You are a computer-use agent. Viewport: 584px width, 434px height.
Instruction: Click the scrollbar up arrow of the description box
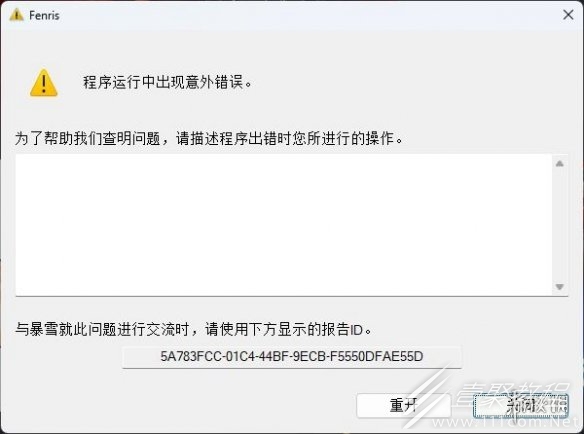point(559,163)
